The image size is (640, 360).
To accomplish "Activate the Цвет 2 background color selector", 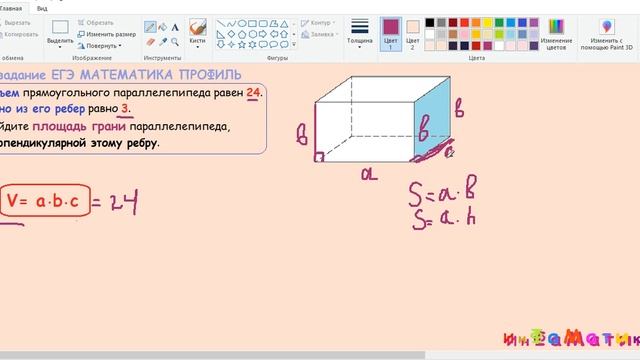I will click(x=413, y=35).
